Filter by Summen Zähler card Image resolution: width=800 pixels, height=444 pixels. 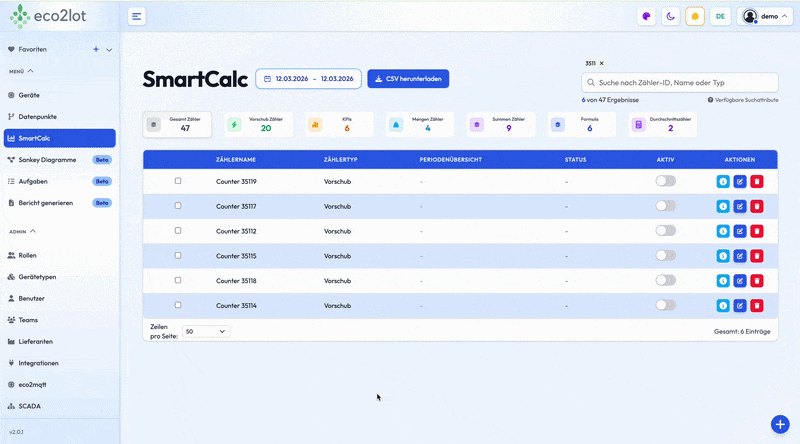pyautogui.click(x=501, y=125)
